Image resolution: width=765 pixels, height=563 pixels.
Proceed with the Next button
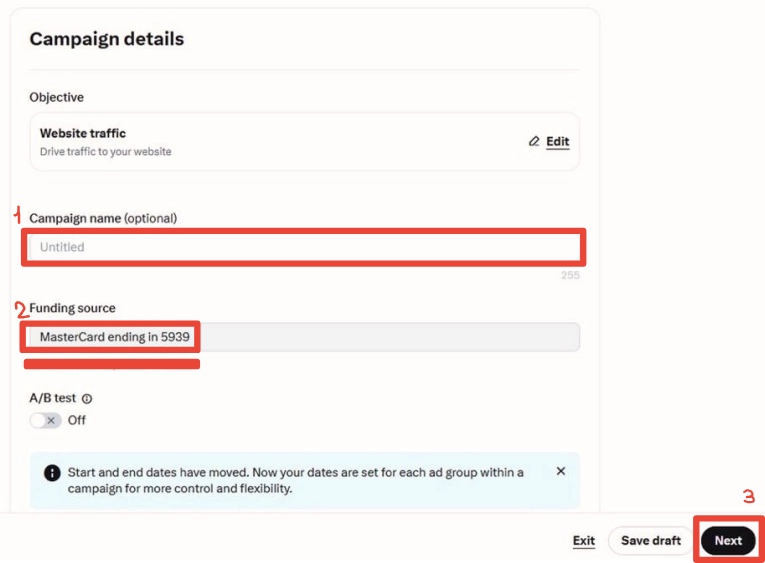pos(728,541)
